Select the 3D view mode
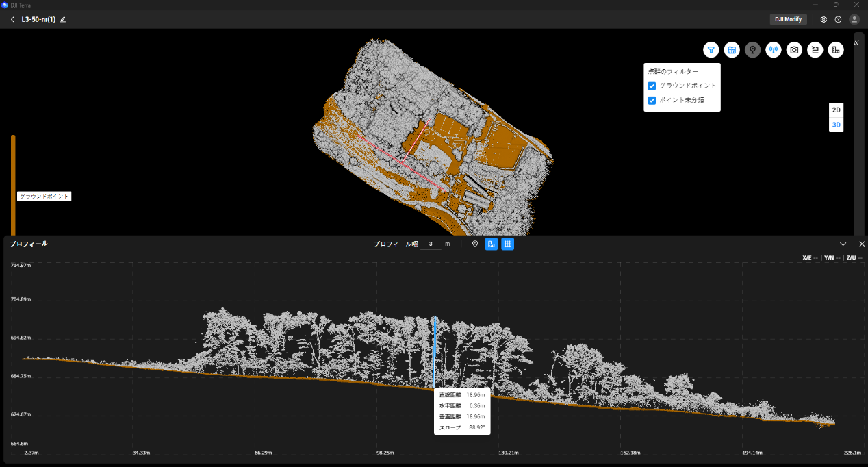Image resolution: width=868 pixels, height=467 pixels. [x=836, y=125]
